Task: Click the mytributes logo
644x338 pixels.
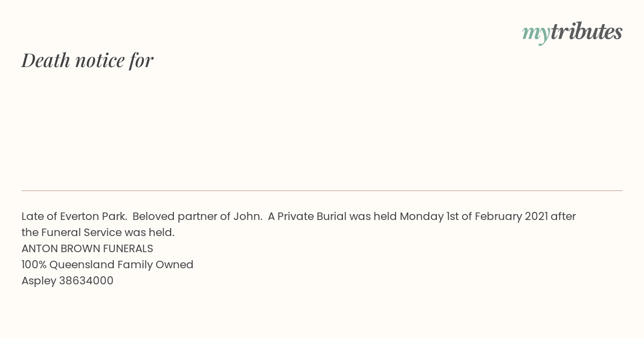Action: click(572, 33)
